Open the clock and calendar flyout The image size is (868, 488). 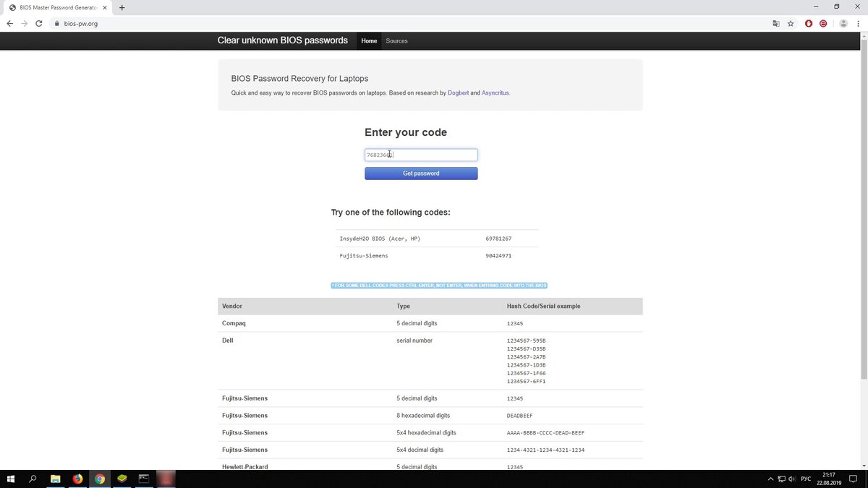(x=829, y=479)
